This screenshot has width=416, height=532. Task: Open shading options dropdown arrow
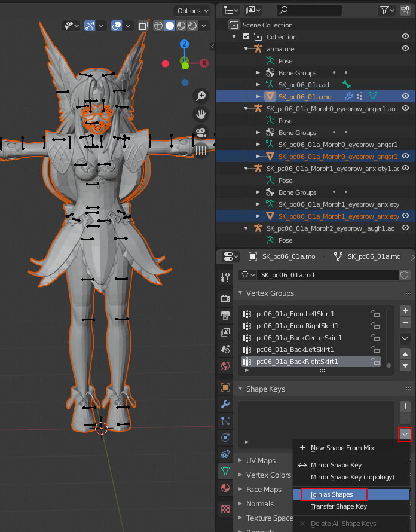[204, 26]
